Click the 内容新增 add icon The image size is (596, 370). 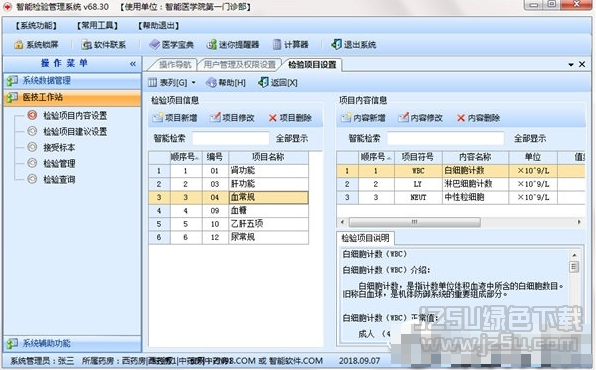point(346,118)
